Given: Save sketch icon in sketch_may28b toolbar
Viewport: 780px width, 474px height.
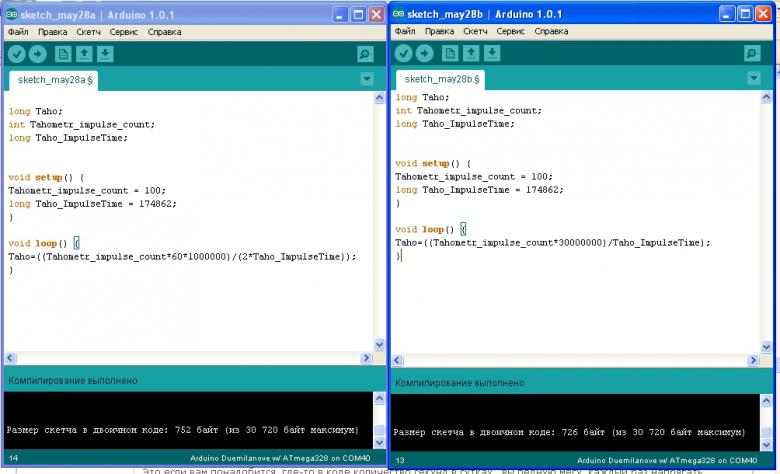Looking at the screenshot, I should (492, 53).
